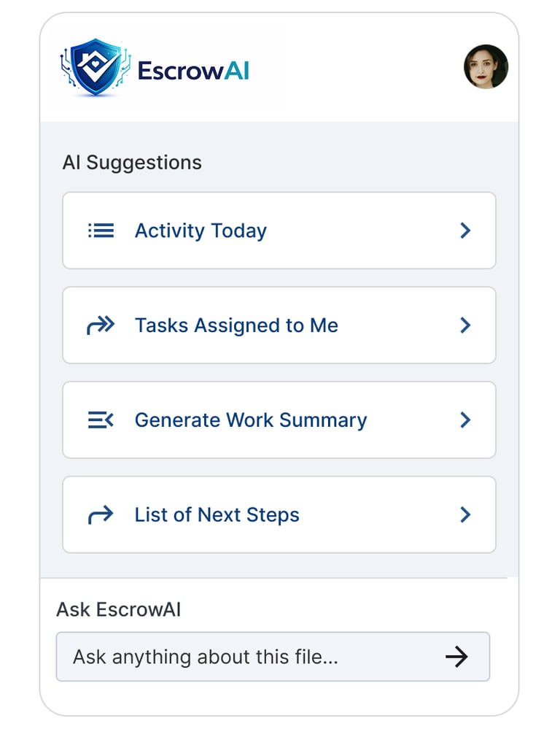
Task: Click the Ask EscrowAI label
Action: 118,609
